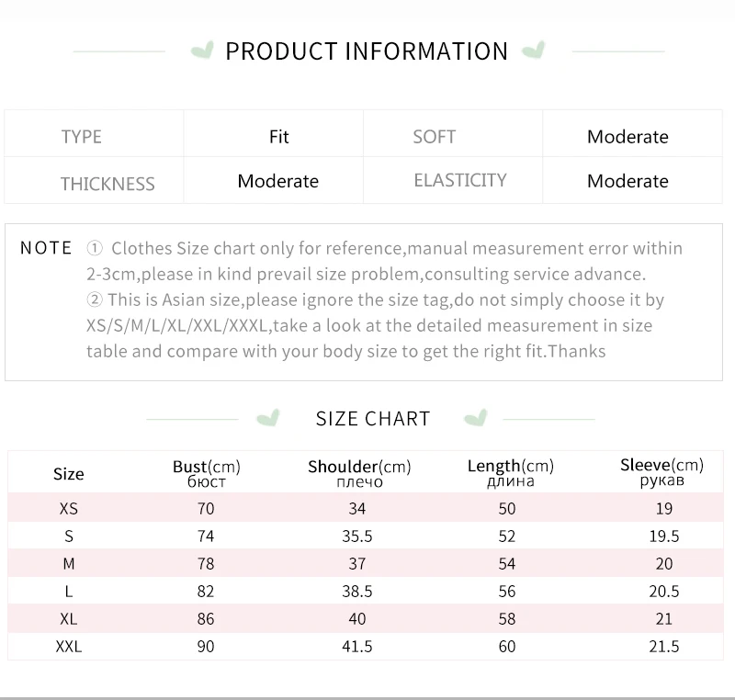Viewport: 735px width, 700px height.
Task: Click the L row length value 56
Action: [507, 592]
